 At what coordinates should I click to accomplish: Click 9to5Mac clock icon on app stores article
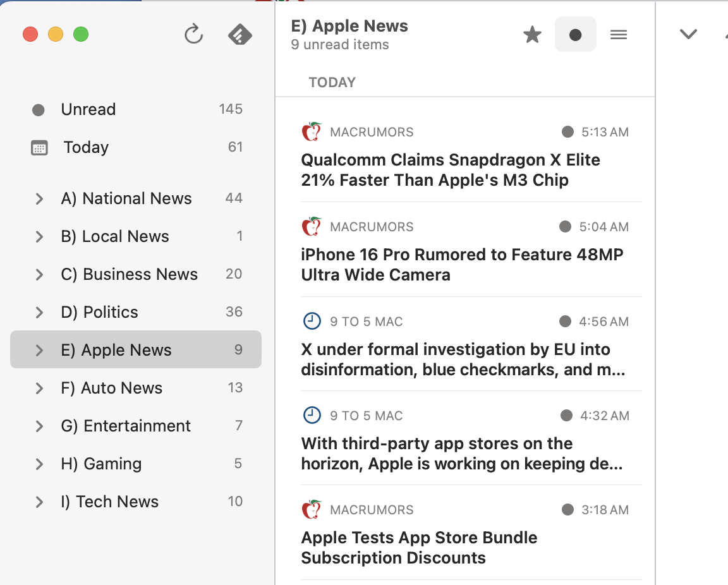[312, 415]
